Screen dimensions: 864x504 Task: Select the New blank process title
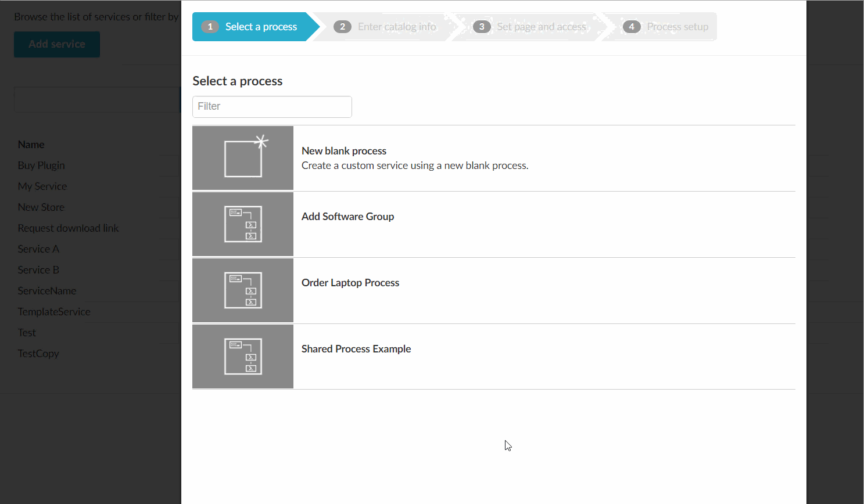(x=344, y=151)
